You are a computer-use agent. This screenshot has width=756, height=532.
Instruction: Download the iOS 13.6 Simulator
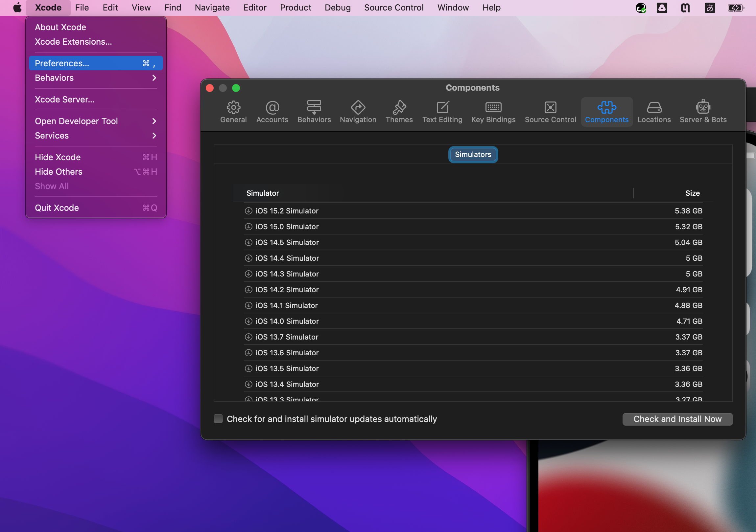248,353
